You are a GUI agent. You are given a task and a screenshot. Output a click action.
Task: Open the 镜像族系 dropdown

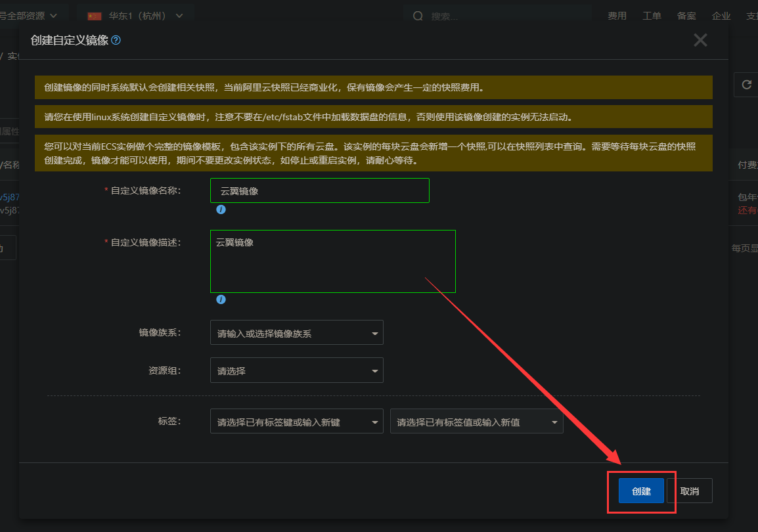coord(296,333)
